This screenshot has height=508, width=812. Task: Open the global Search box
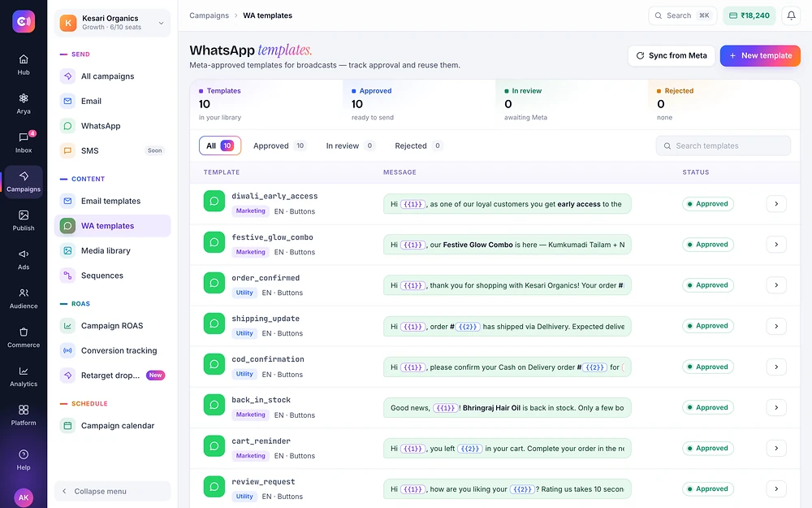tap(683, 15)
